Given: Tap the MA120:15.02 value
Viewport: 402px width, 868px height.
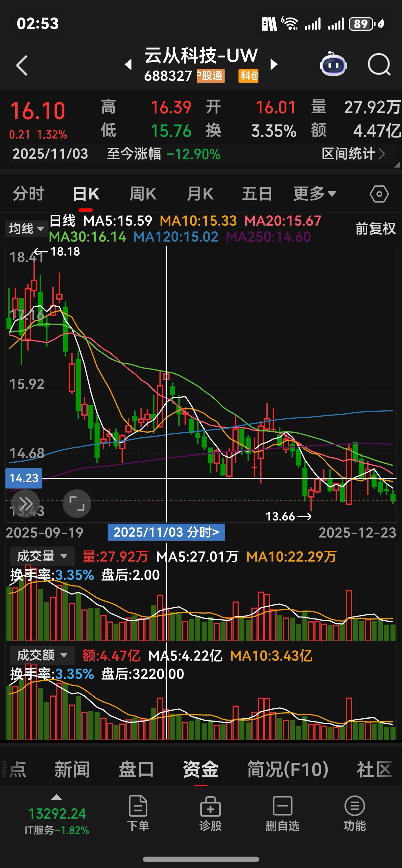Looking at the screenshot, I should pyautogui.click(x=175, y=237).
